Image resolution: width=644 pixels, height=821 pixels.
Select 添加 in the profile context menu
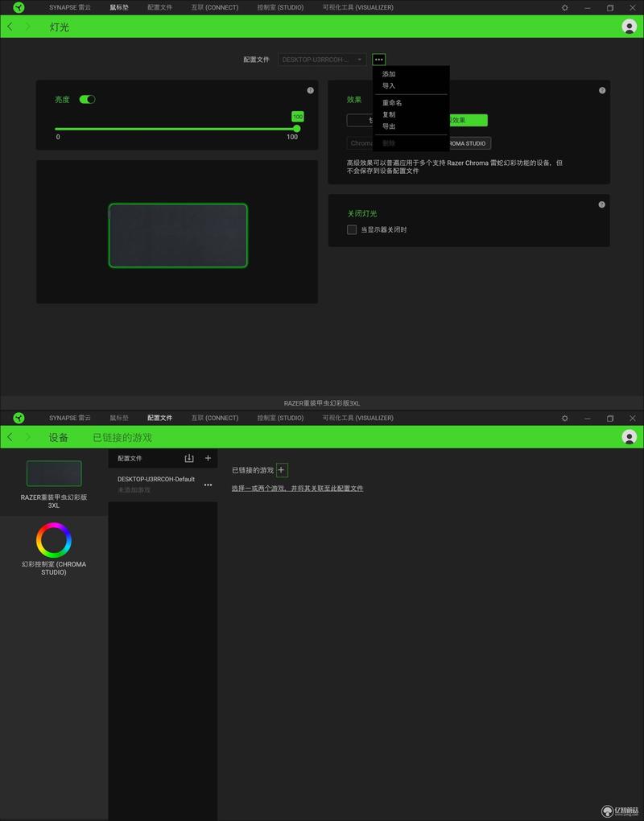(389, 74)
